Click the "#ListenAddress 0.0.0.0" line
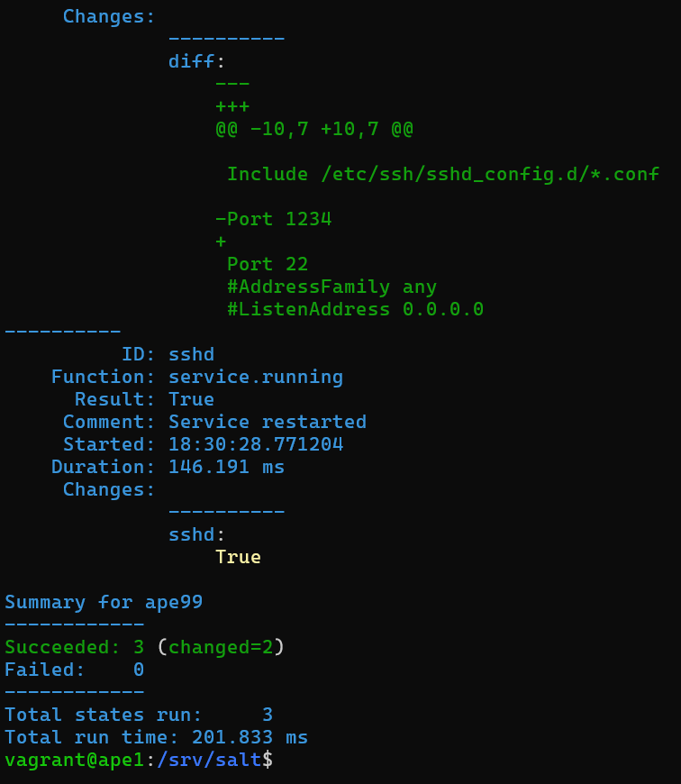Screen dimensions: 681x784 click(355, 309)
